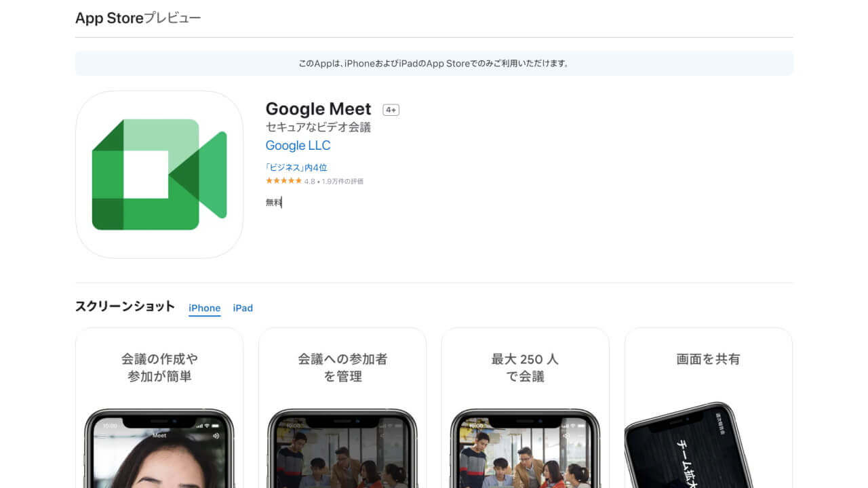
Task: Click the fifth star of the rating
Action: click(x=298, y=180)
